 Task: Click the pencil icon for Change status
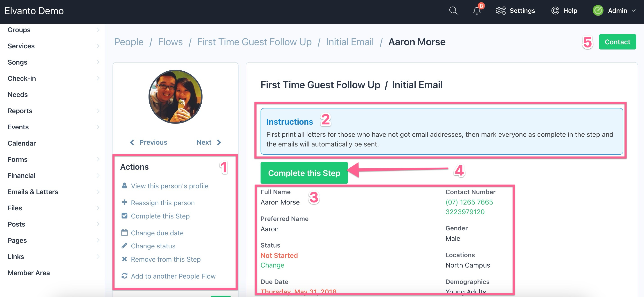click(x=124, y=246)
